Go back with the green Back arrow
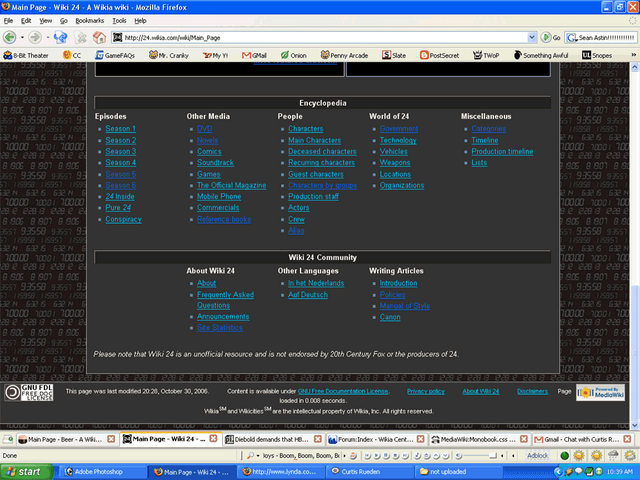640x480 pixels. pos(9,38)
